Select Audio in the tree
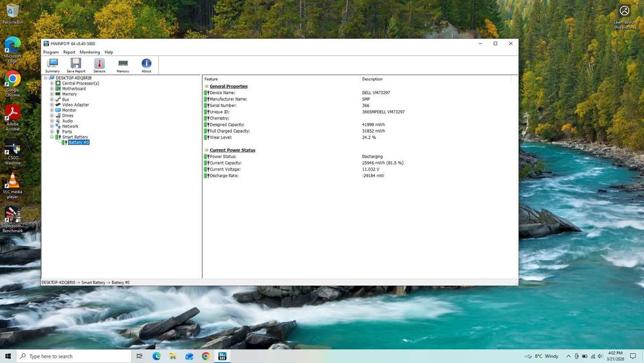This screenshot has width=644, height=363. 68,121
